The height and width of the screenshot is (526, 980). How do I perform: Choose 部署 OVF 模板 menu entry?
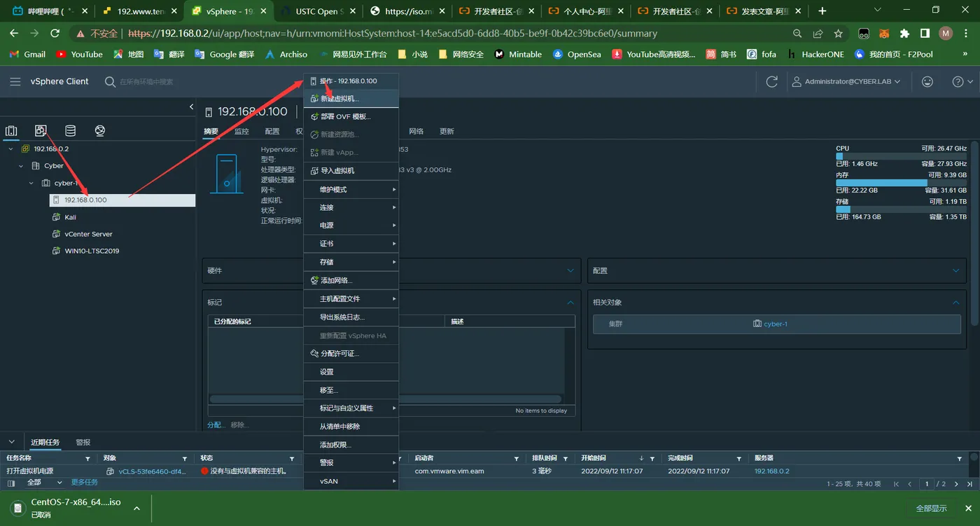(351, 117)
